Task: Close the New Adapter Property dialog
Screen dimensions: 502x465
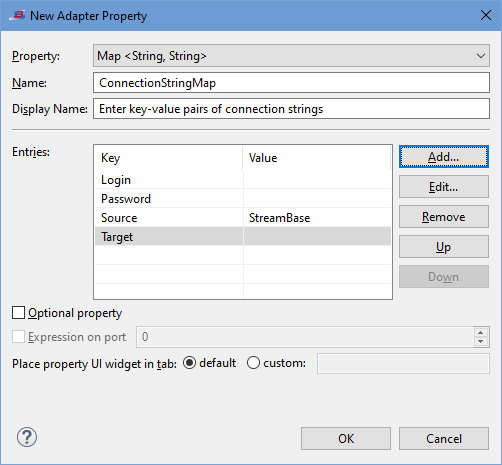Action: (x=486, y=15)
